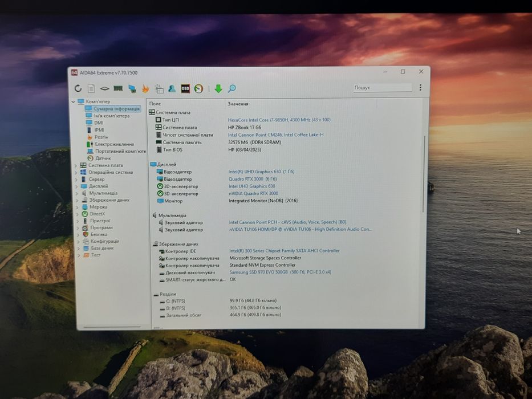Expand the Операційна система tree node
This screenshot has width=532, height=399.
coord(76,172)
